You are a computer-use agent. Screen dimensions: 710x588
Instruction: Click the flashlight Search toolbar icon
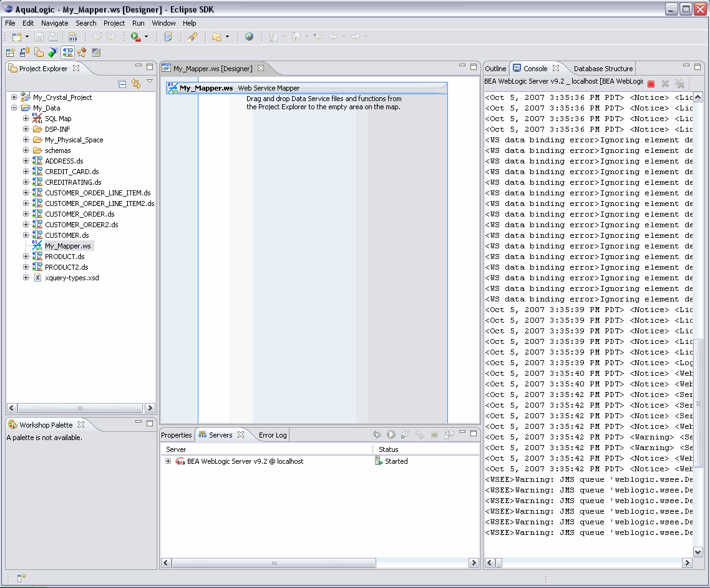192,37
